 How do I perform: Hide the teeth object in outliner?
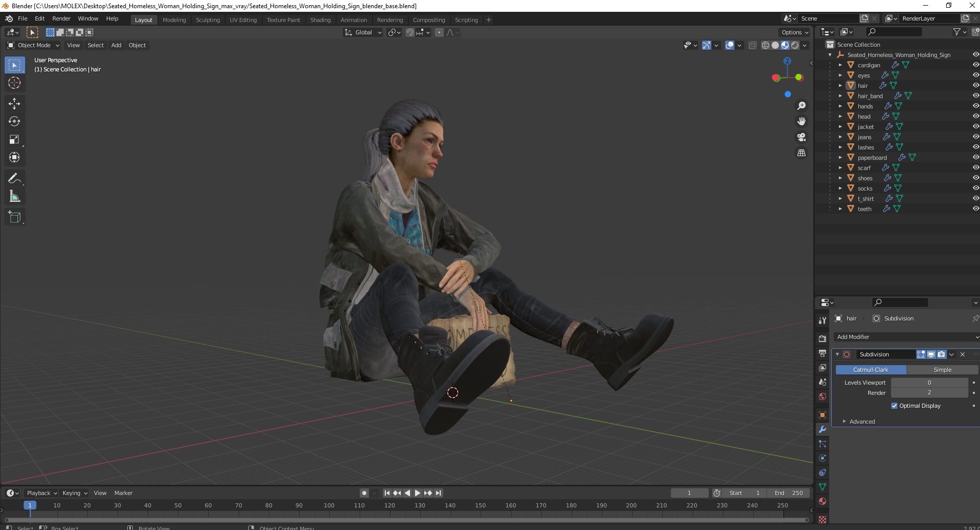(x=975, y=209)
